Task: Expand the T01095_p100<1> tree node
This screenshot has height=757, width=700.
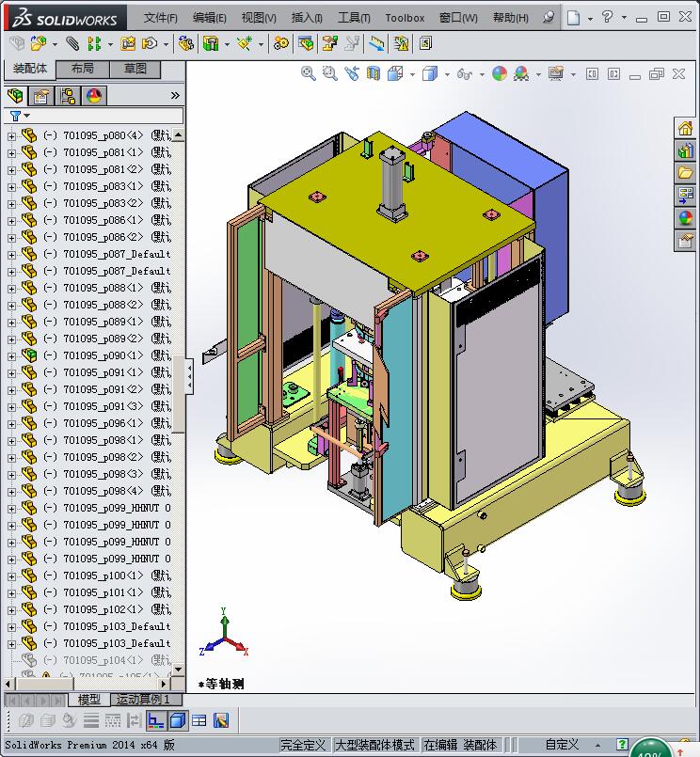Action: coord(11,576)
